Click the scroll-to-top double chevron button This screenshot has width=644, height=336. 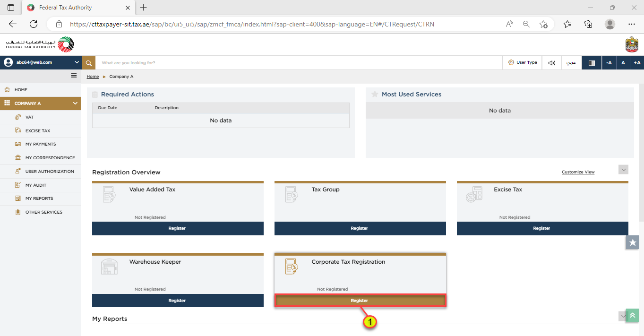[x=632, y=315]
